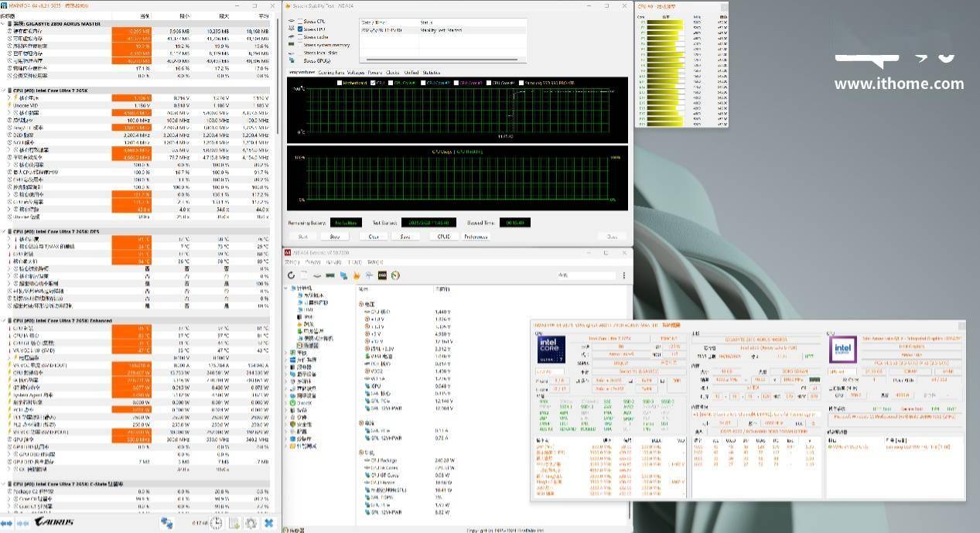Open CPUID from the stability test window

click(444, 237)
